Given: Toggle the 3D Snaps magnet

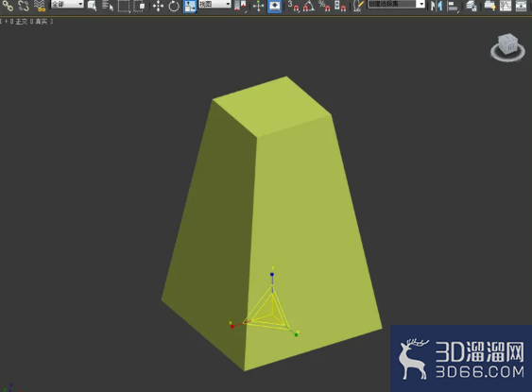Looking at the screenshot, I should coord(294,6).
